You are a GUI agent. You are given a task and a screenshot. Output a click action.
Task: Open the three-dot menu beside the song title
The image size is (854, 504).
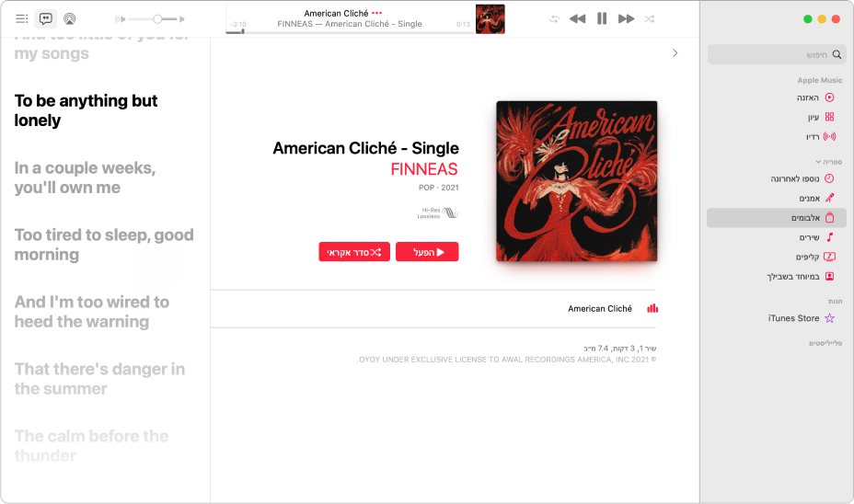[x=377, y=13]
